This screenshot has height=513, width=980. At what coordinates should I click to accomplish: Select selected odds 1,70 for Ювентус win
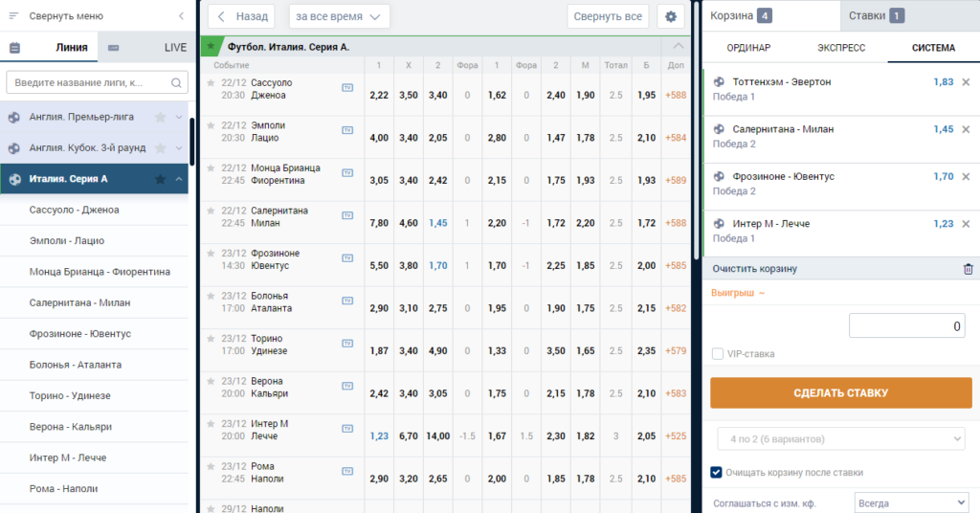(x=437, y=265)
